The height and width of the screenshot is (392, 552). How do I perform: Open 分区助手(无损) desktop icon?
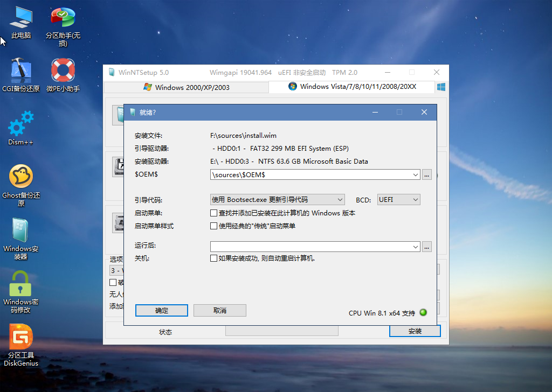click(x=63, y=26)
